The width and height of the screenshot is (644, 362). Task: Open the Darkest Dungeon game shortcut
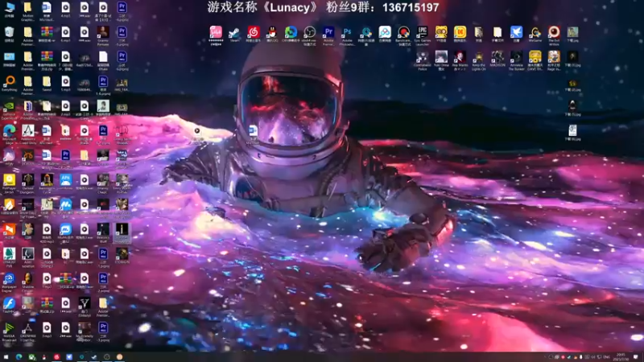(x=28, y=183)
